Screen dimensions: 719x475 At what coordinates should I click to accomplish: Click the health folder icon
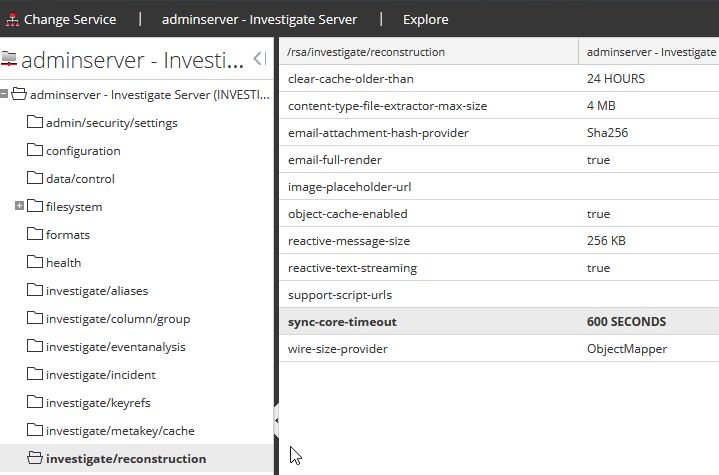35,263
